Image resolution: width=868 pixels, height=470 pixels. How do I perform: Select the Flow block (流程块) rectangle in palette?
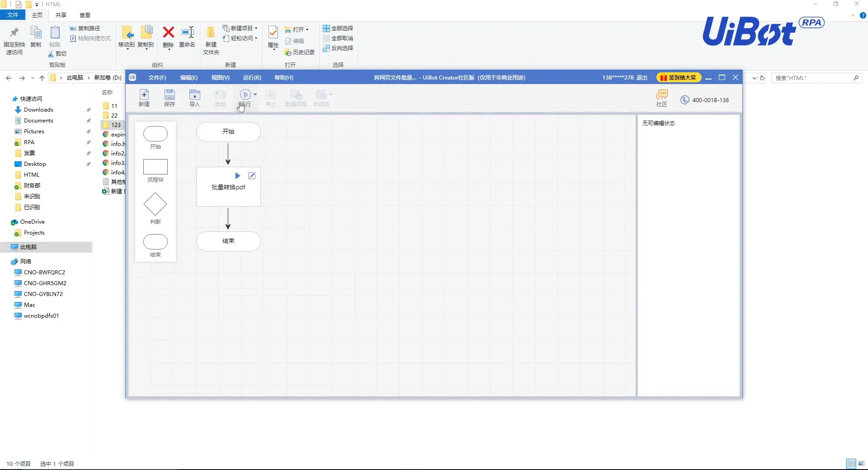tap(156, 167)
